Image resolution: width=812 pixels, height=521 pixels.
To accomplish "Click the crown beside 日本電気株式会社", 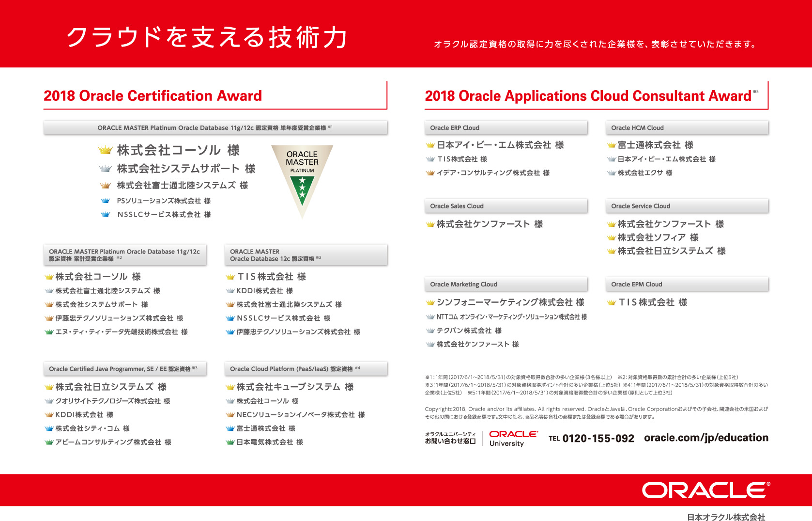I will coord(230,442).
